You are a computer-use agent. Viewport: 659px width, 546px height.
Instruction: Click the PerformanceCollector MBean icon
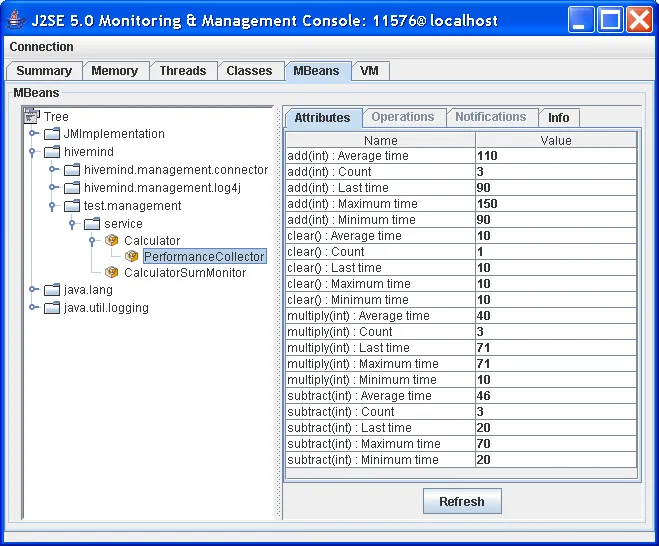pos(132,256)
